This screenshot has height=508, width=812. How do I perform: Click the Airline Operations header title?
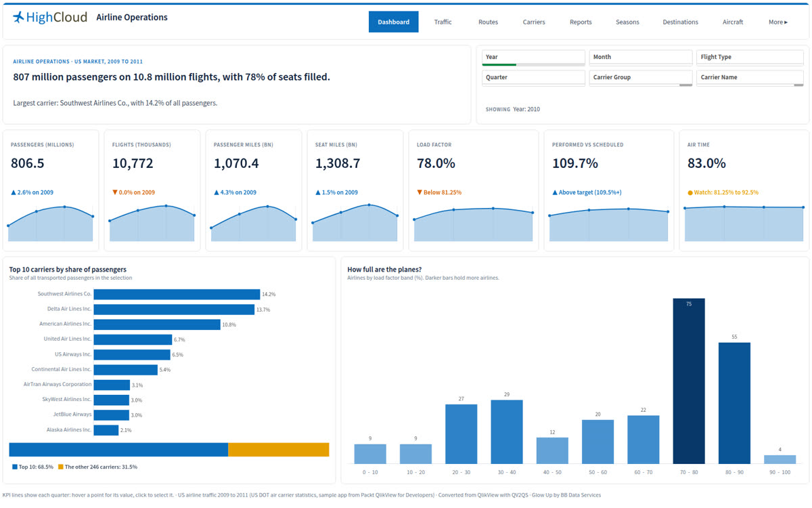(132, 18)
